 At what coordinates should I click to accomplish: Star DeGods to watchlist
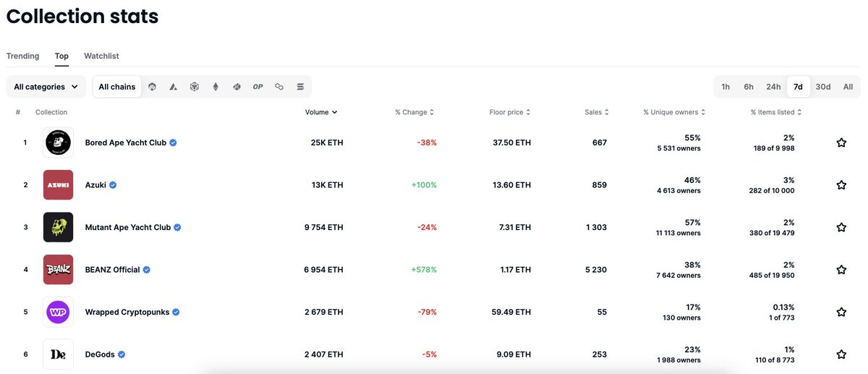(841, 354)
